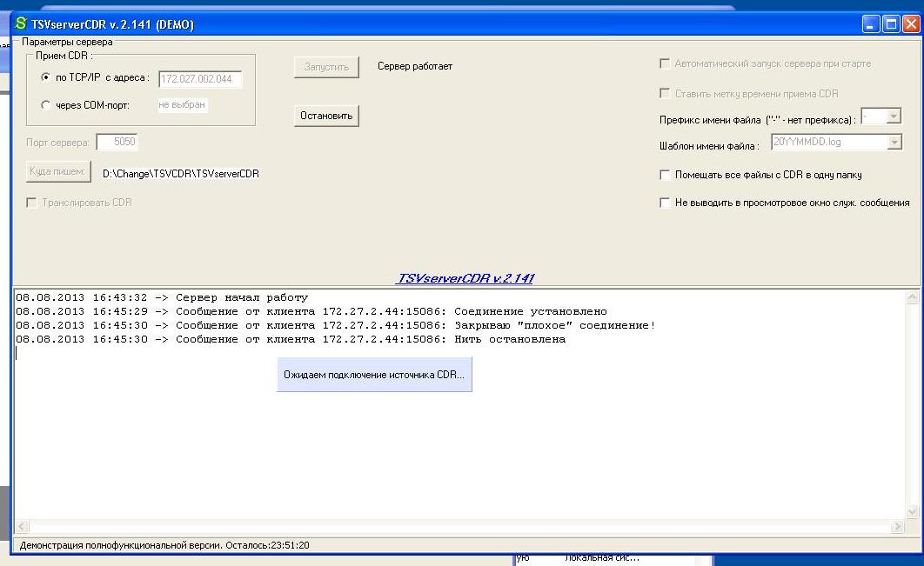Click the path D:\Change\TSVCDR\TSVserverCDR text
Image resolution: width=924 pixels, height=566 pixels.
[x=181, y=174]
